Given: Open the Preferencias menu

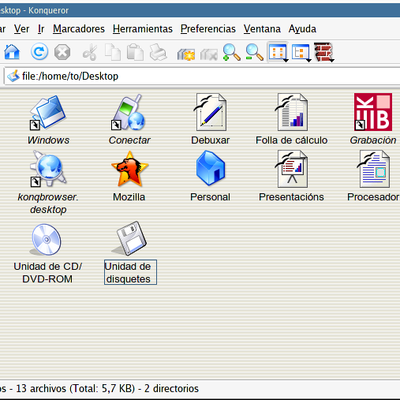Looking at the screenshot, I should click(208, 29).
